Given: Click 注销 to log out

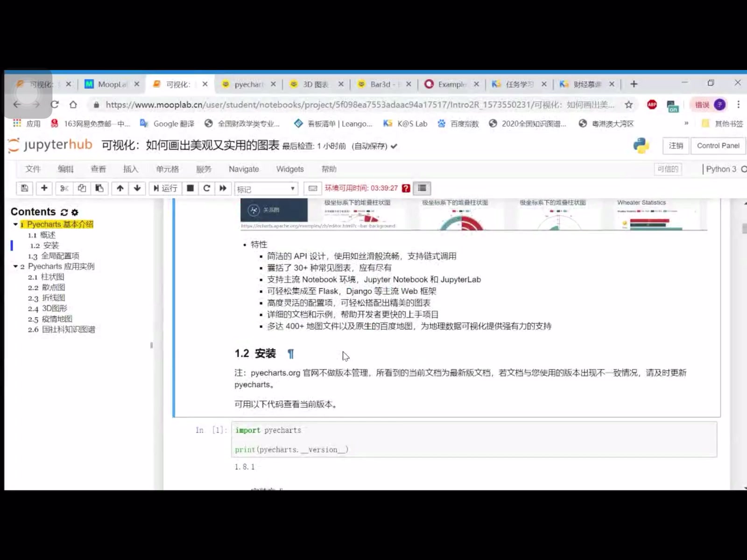Looking at the screenshot, I should [675, 146].
